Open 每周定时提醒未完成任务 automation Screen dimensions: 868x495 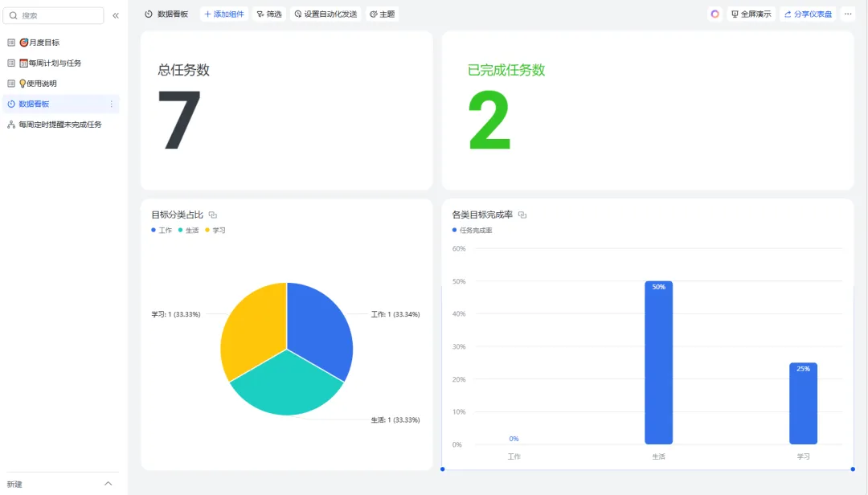[59, 125]
